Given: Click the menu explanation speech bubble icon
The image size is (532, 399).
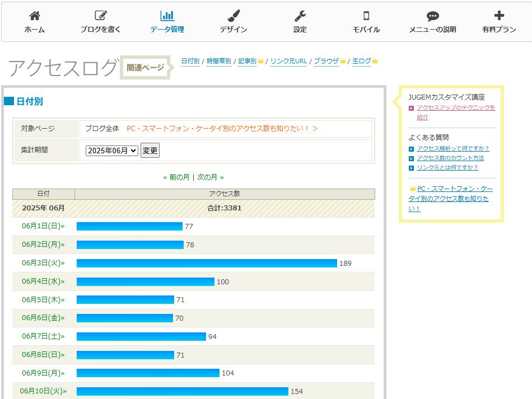Looking at the screenshot, I should (432, 16).
